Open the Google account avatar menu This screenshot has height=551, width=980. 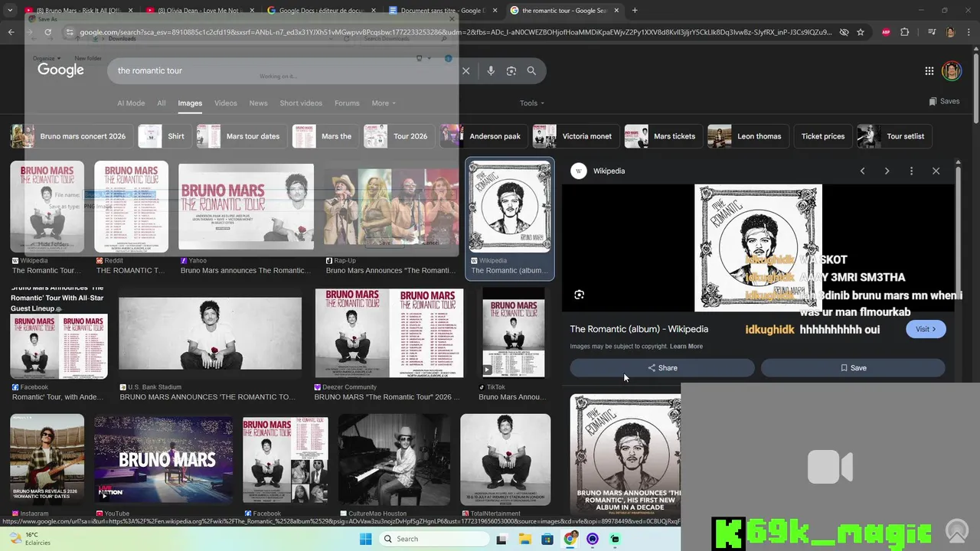952,70
